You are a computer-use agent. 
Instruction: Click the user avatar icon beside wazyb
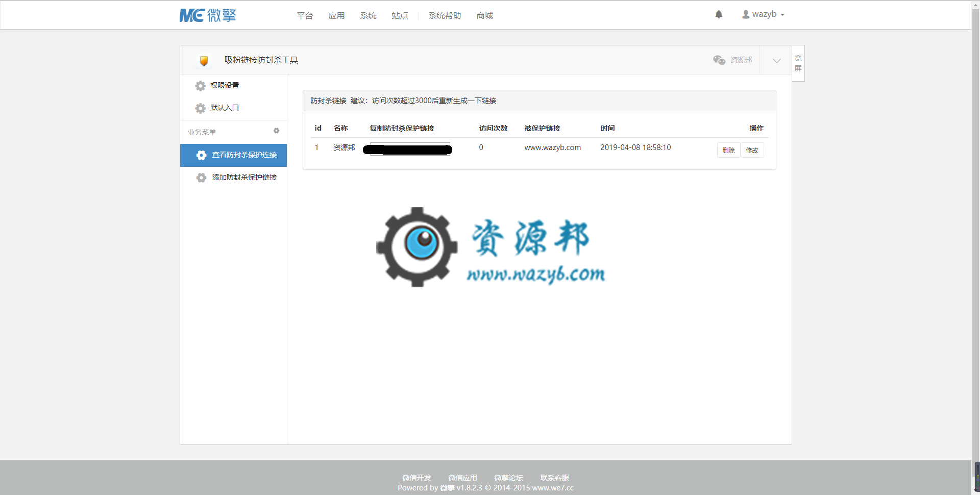point(746,14)
